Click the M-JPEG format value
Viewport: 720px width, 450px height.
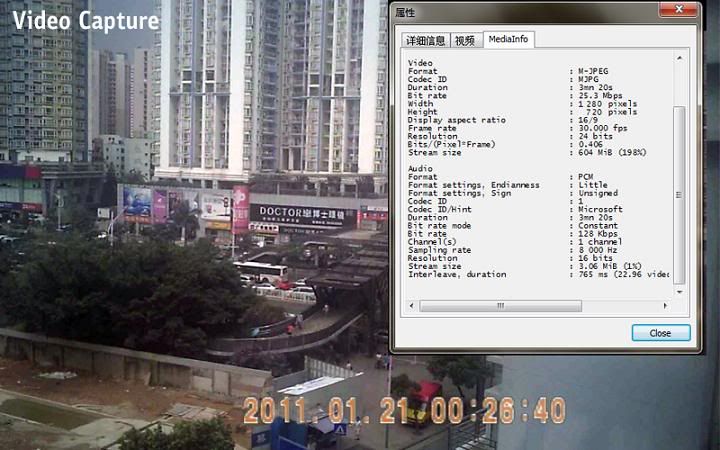click(x=593, y=71)
